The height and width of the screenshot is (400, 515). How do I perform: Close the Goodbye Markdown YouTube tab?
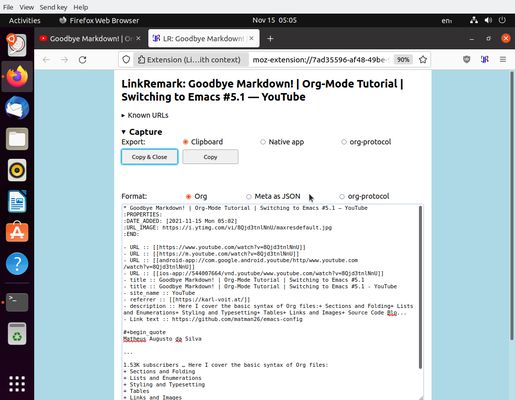coord(138,38)
